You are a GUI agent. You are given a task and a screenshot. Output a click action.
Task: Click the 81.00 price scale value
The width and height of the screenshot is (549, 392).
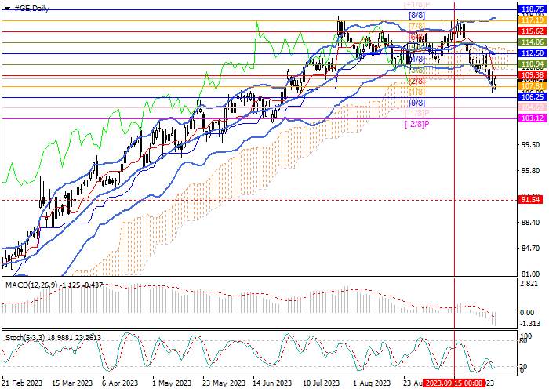[x=531, y=274]
